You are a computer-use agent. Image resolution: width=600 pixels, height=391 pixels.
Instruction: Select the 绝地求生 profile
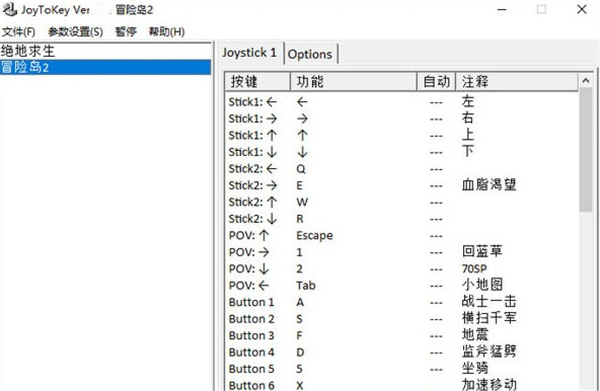pyautogui.click(x=105, y=51)
